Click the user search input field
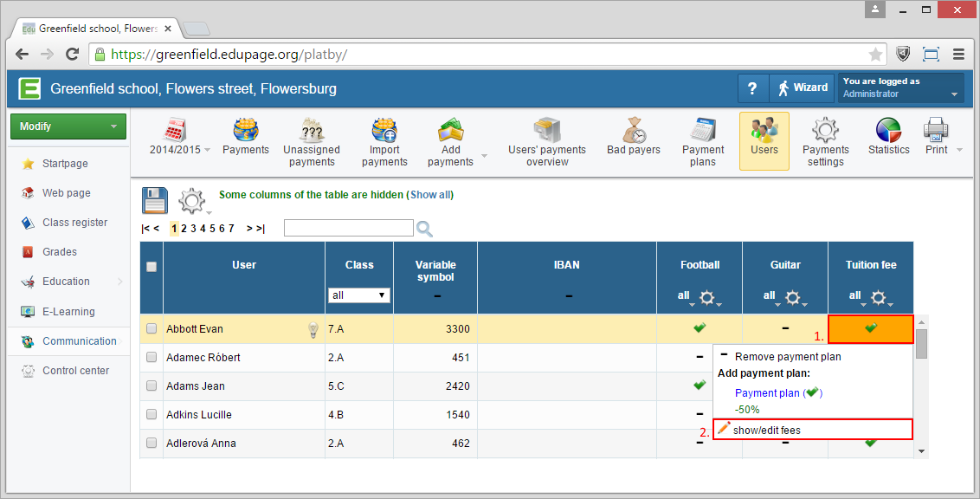 point(349,228)
